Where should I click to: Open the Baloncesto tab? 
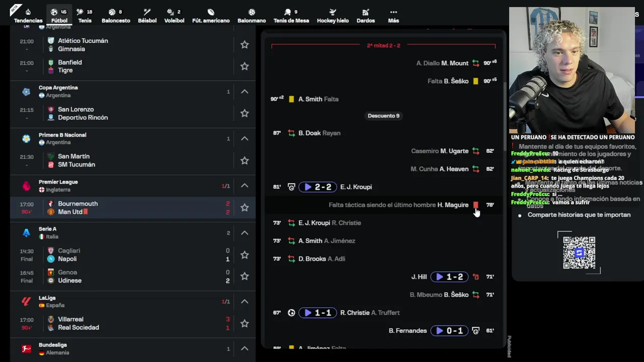tap(116, 16)
